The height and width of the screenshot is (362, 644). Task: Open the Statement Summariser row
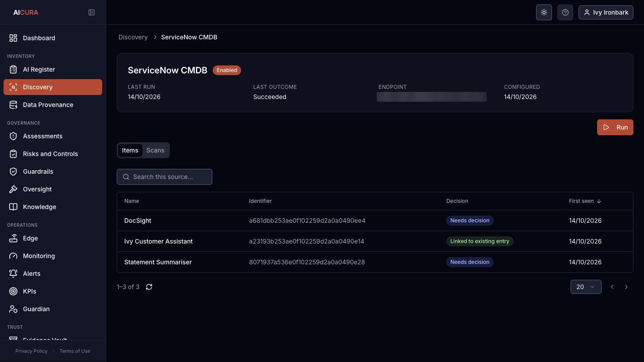[x=375, y=262]
